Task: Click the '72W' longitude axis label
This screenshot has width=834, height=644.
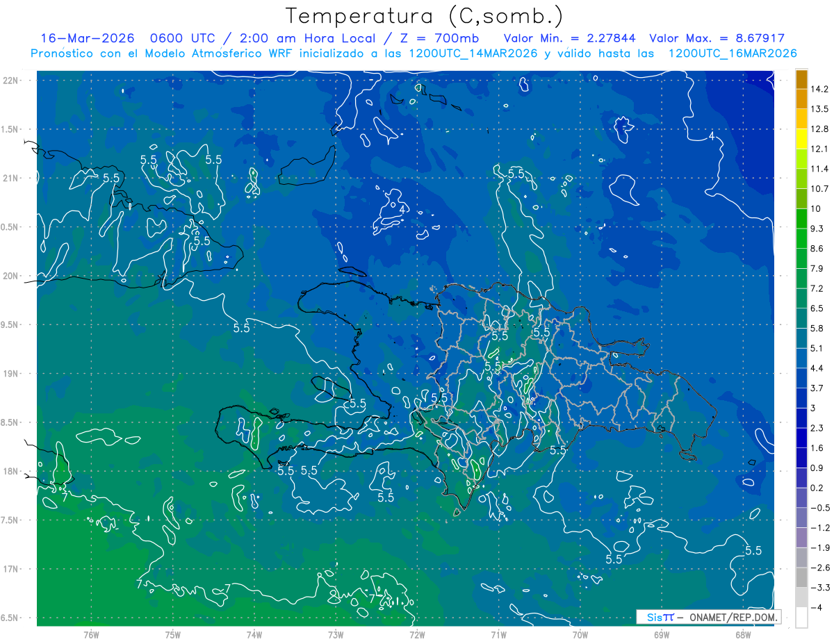Action: (417, 635)
